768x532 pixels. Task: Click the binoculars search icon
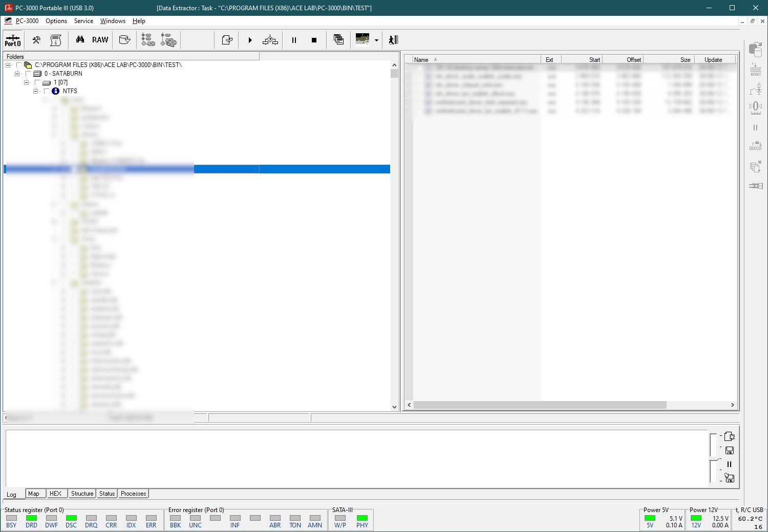(x=80, y=40)
